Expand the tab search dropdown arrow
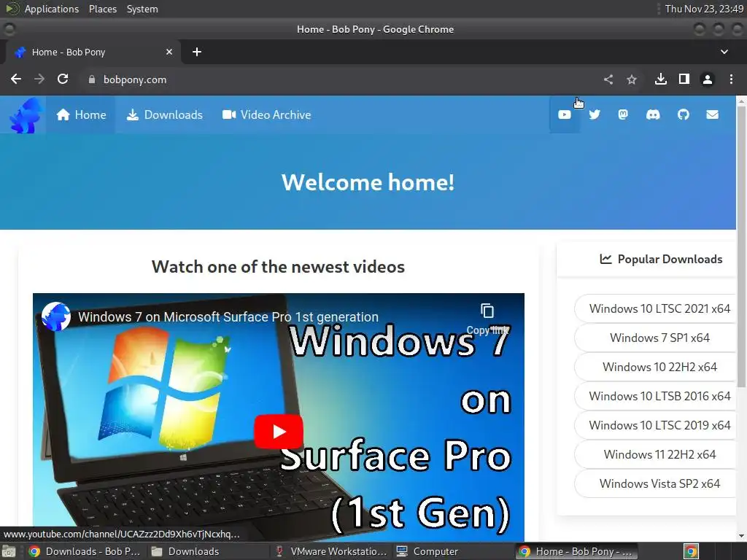 tap(724, 52)
